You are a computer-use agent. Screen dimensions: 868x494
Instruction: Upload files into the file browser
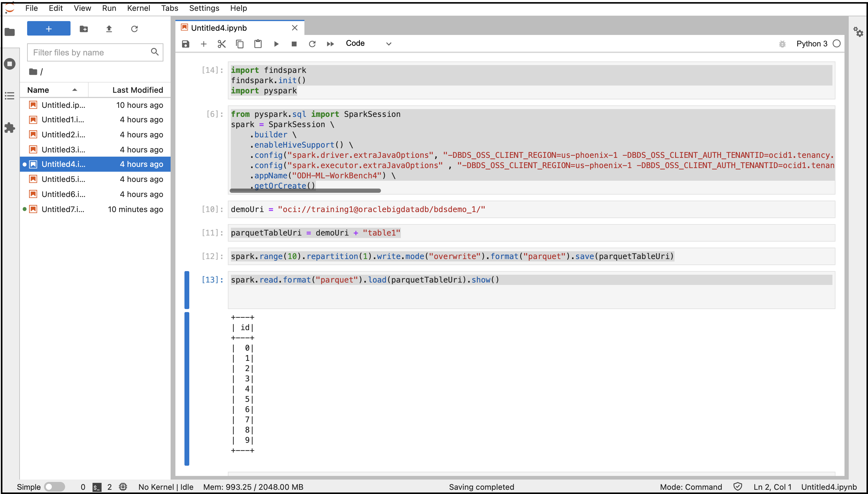[109, 29]
